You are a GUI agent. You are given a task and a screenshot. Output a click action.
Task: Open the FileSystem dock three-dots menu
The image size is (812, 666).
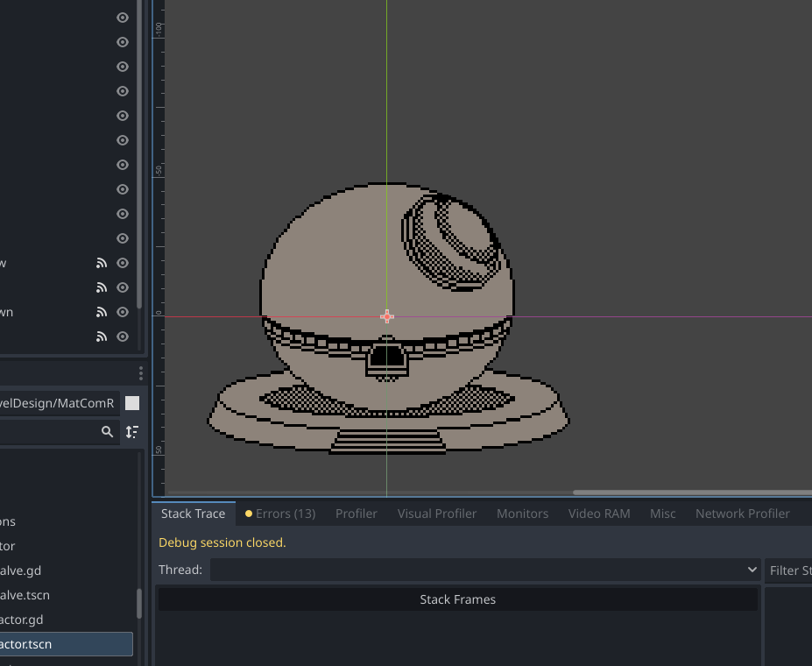[x=141, y=373]
